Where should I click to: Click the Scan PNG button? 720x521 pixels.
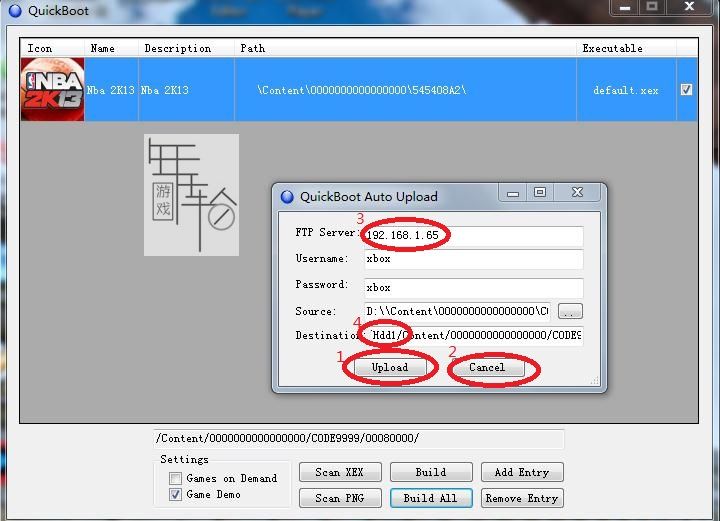click(340, 498)
